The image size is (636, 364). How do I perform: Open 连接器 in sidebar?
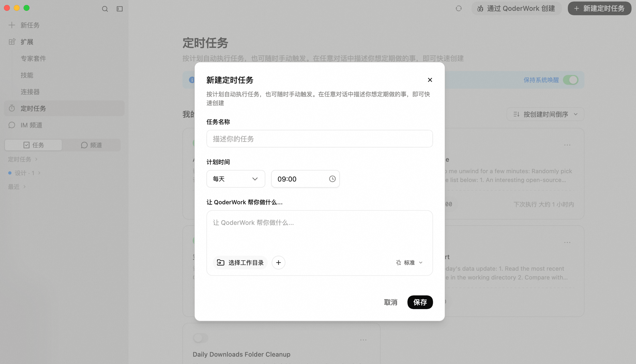click(x=30, y=92)
